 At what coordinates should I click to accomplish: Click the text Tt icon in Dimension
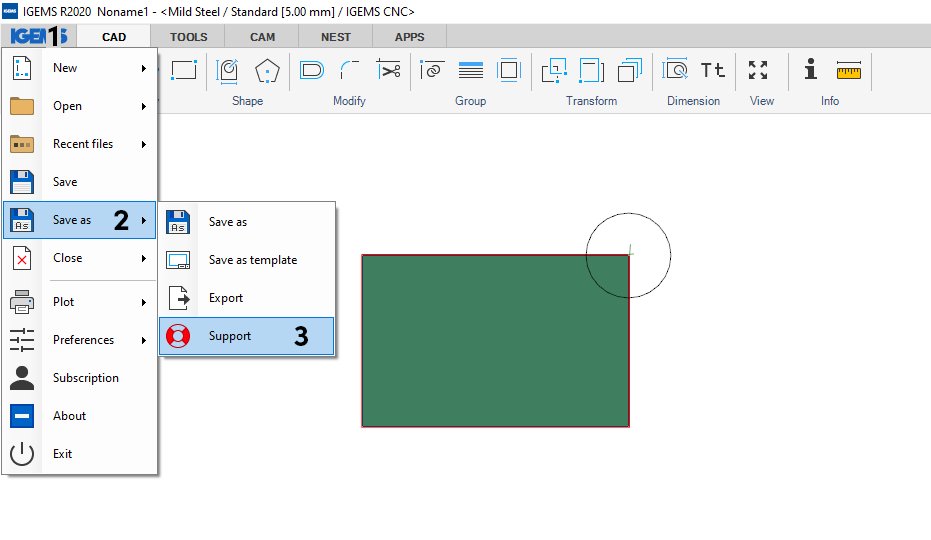pyautogui.click(x=712, y=70)
